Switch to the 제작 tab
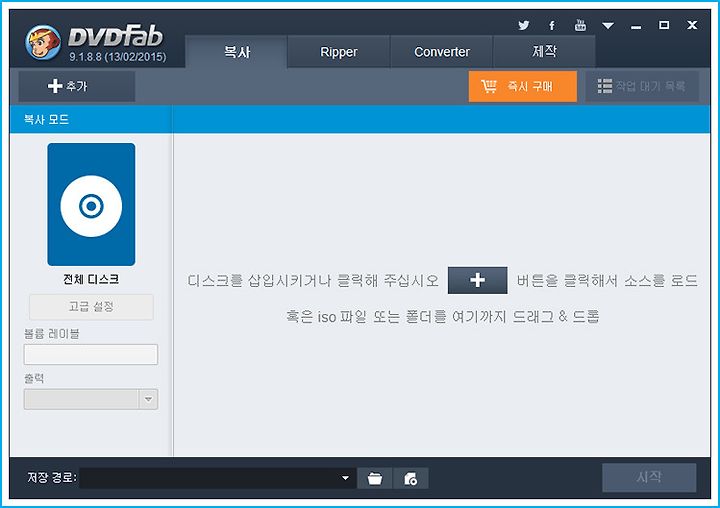 (544, 52)
